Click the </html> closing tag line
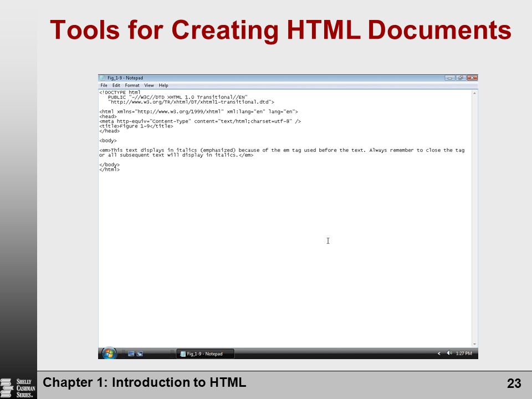This screenshot has width=532, height=399. click(109, 170)
